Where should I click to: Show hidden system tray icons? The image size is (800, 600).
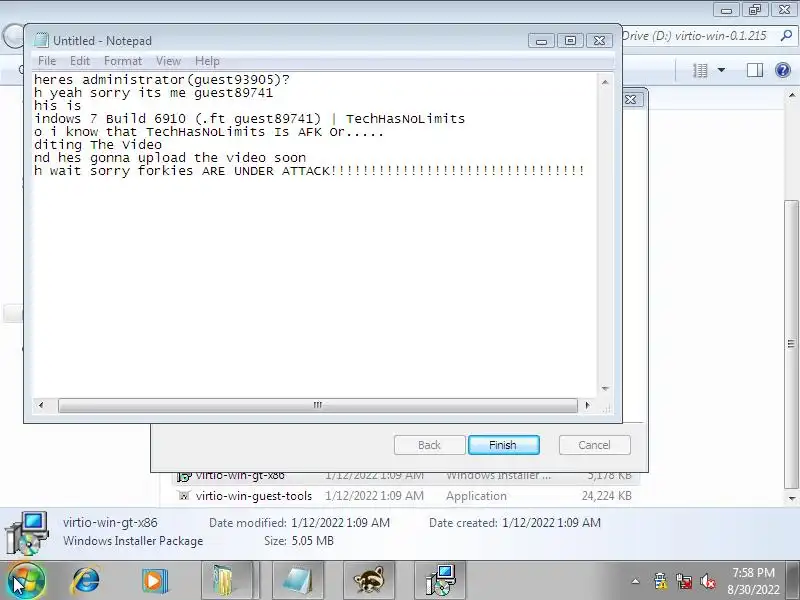[x=635, y=581]
